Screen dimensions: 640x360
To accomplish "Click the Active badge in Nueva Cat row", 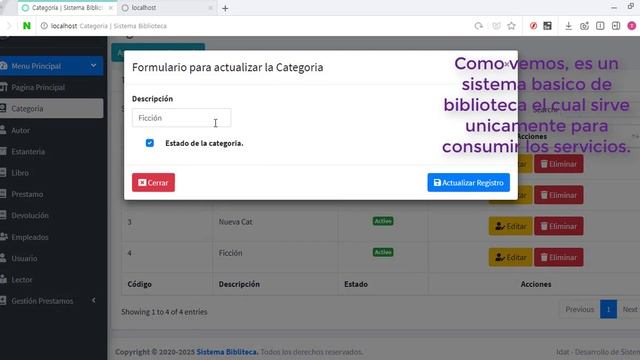I will click(x=383, y=221).
